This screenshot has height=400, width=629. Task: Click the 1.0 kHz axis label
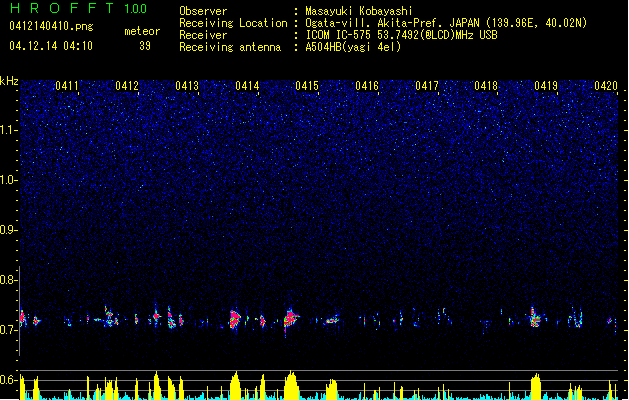click(8, 180)
